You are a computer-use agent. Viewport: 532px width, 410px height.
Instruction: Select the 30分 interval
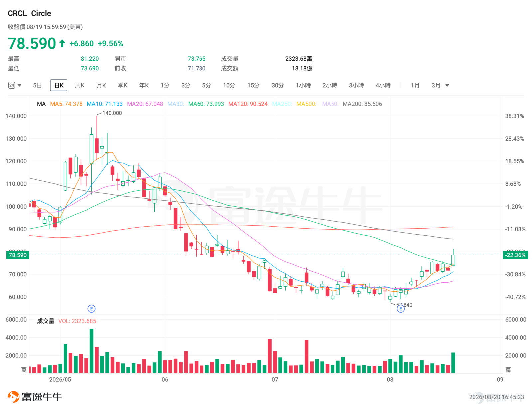pos(278,85)
